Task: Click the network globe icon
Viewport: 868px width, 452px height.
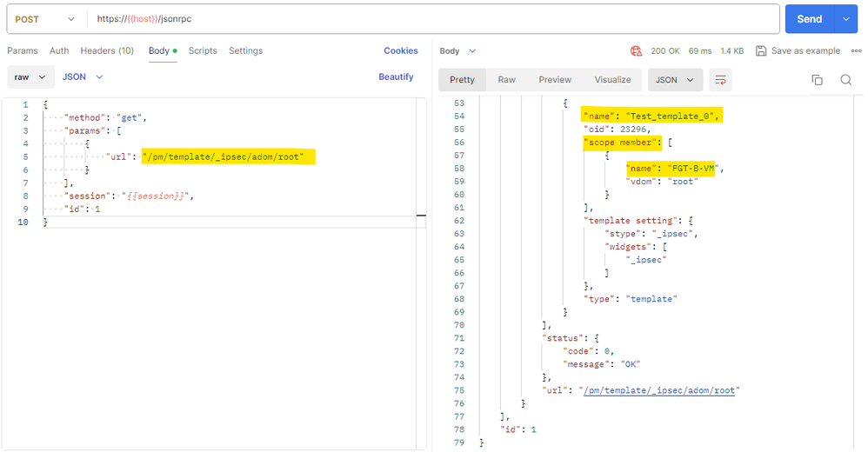Action: point(637,51)
